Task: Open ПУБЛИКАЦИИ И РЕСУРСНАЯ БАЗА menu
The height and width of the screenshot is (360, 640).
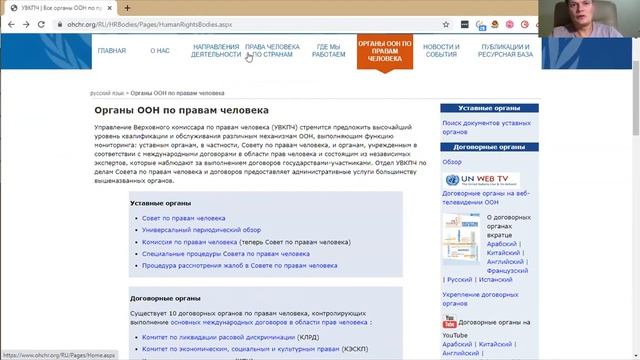Action: click(505, 51)
